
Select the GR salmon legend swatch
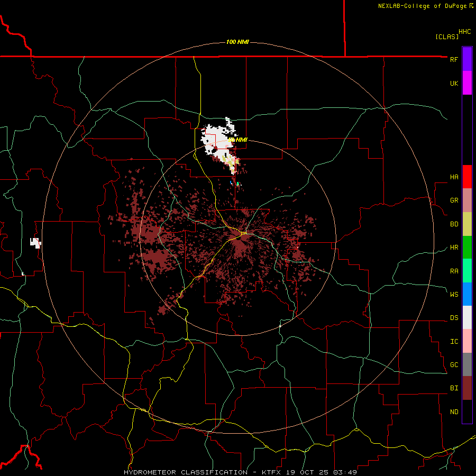tap(467, 200)
